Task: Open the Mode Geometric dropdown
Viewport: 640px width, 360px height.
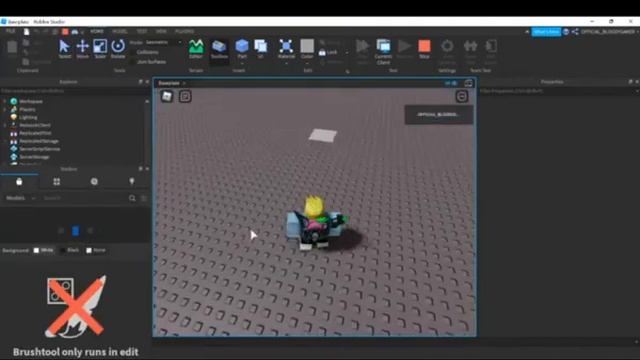Action: (164, 42)
